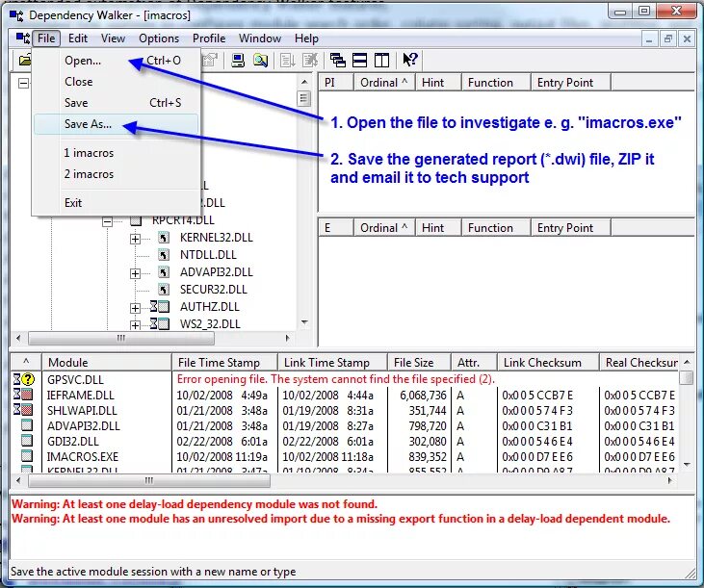This screenshot has width=704, height=588.
Task: Click the Start Profiling toolbar icon
Action: 287,60
